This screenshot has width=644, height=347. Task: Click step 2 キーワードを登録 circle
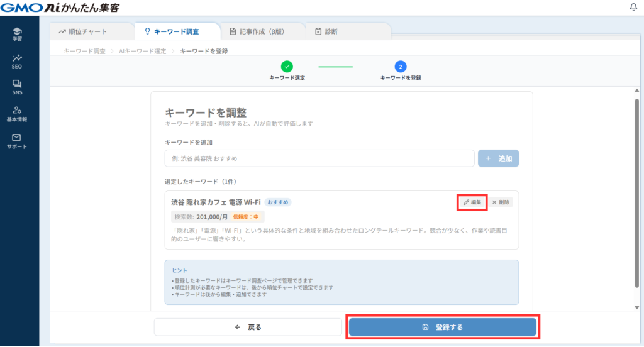[x=401, y=66]
